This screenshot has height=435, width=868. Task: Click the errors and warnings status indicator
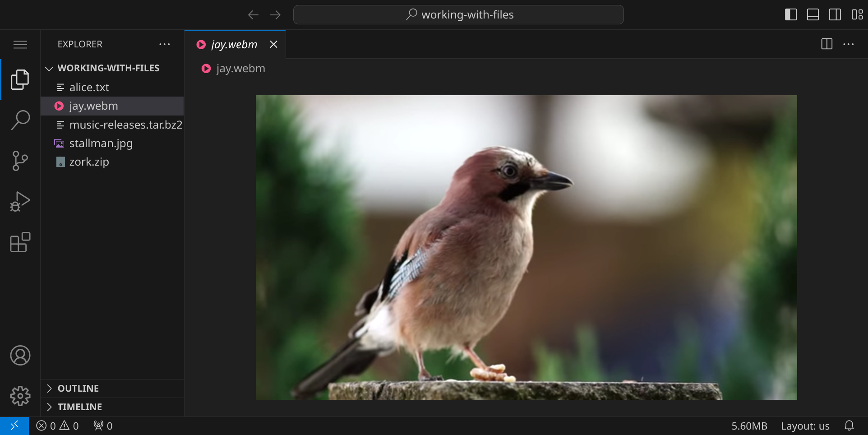[58, 426]
